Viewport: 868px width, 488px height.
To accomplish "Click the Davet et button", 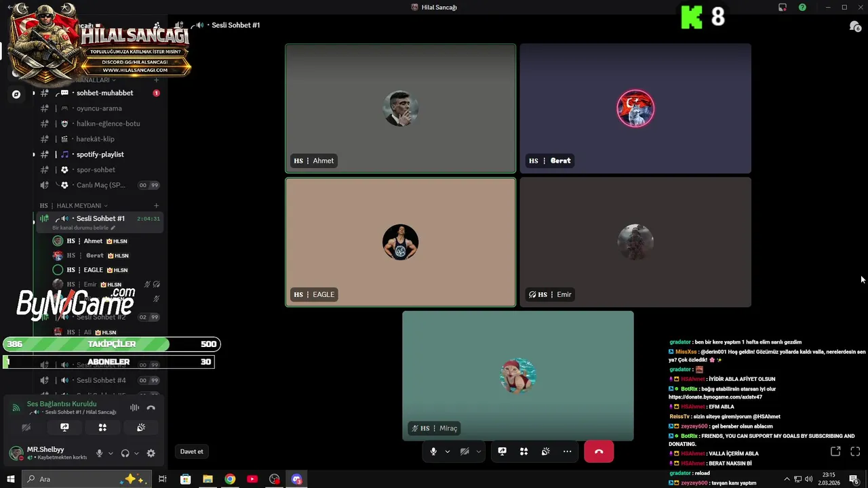I will point(192,451).
